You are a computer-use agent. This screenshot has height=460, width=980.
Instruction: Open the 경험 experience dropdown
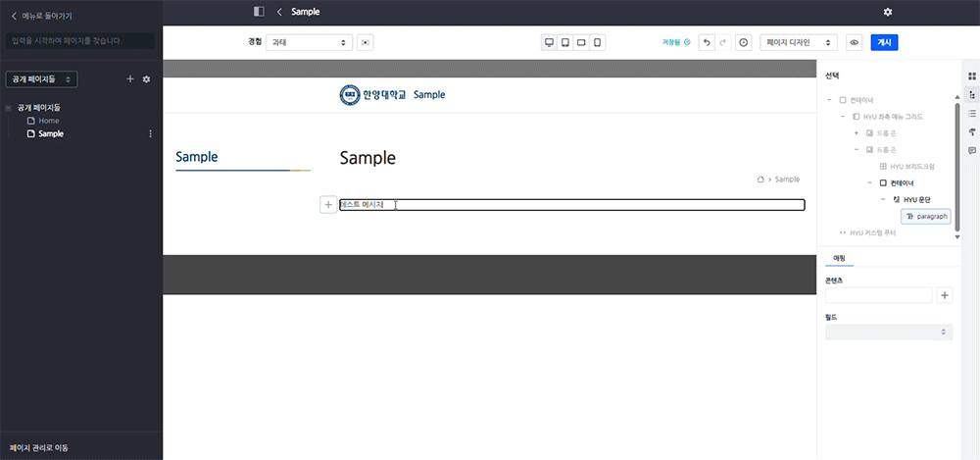pos(309,43)
